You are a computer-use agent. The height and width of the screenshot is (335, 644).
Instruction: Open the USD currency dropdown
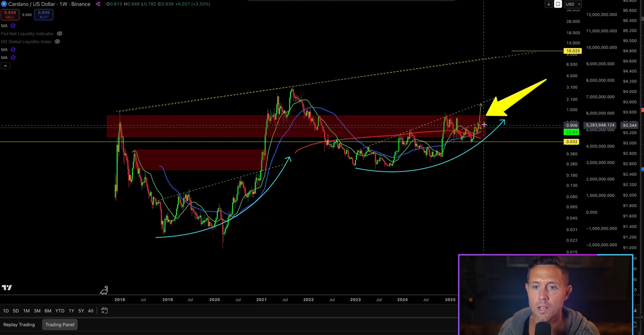(573, 4)
